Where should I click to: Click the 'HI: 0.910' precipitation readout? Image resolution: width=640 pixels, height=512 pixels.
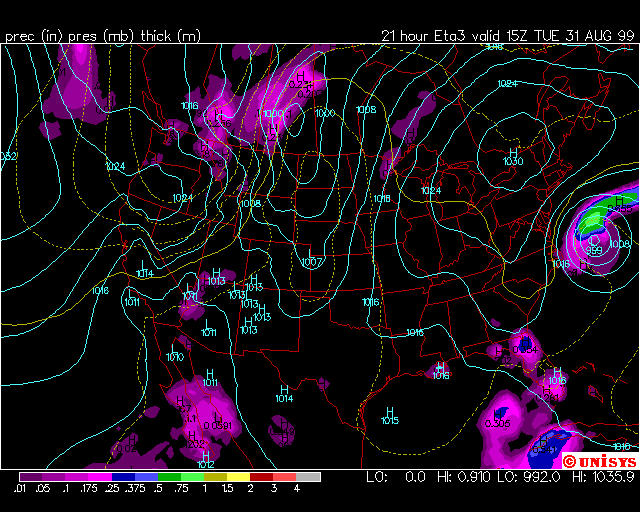(x=464, y=476)
